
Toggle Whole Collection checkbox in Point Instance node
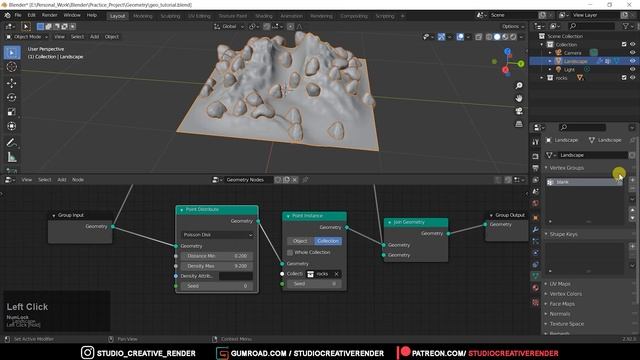coord(290,253)
